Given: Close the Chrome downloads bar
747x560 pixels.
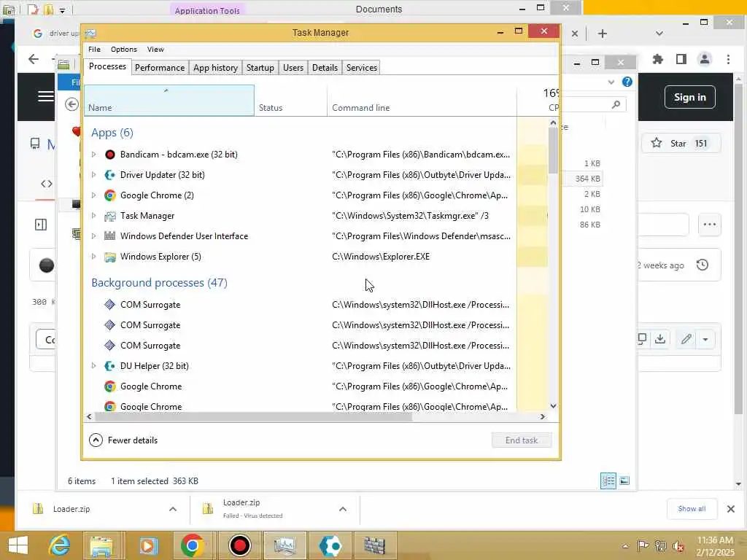Looking at the screenshot, I should (x=731, y=508).
